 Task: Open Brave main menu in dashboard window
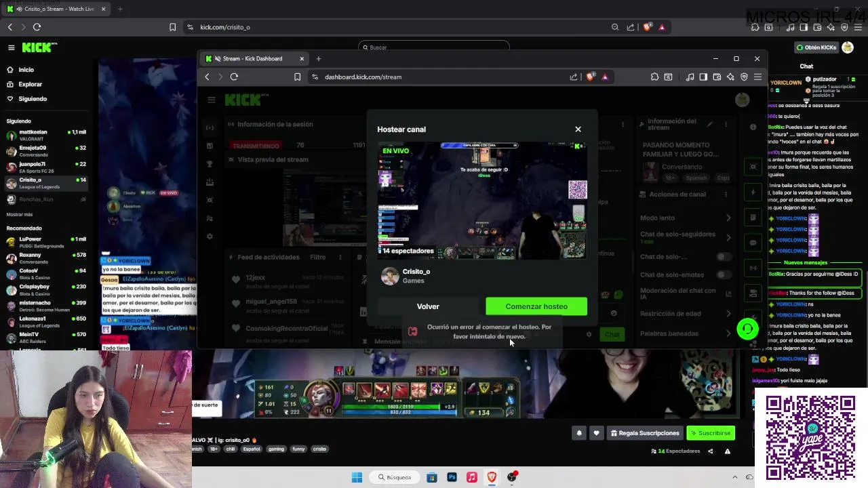757,77
